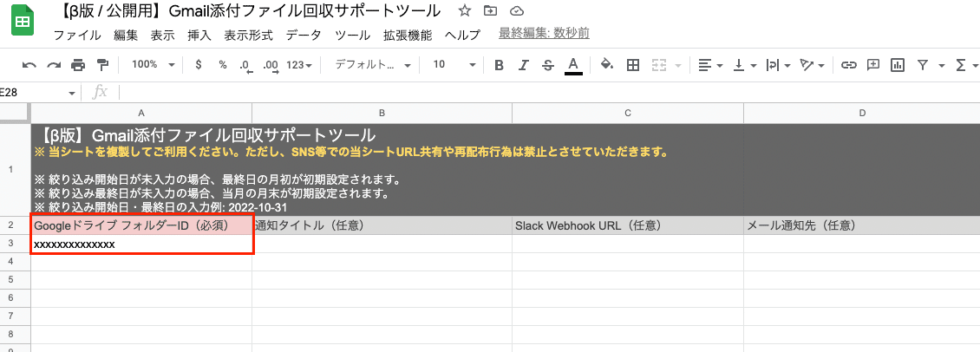Click the formula bar input
Screen dimensions: 980x352
click(x=549, y=93)
